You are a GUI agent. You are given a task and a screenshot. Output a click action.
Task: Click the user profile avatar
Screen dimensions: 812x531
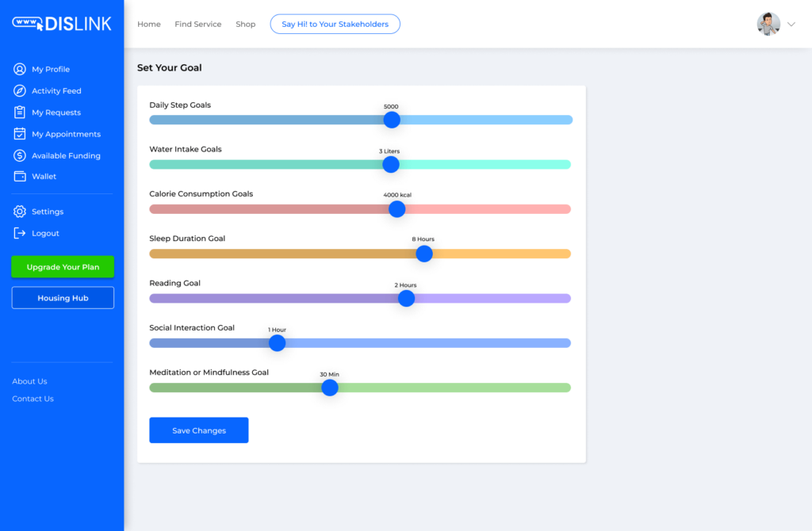768,24
